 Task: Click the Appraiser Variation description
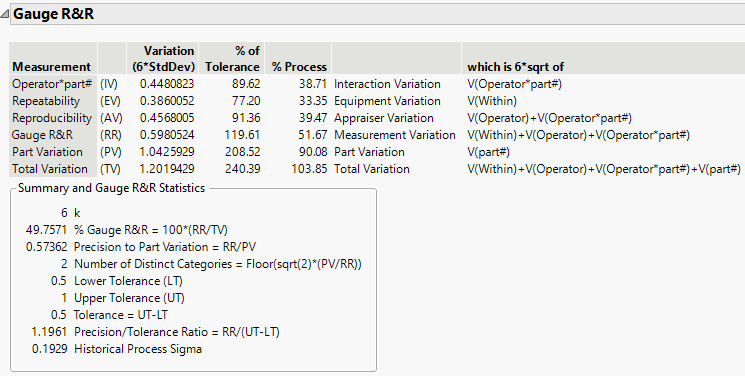point(384,118)
